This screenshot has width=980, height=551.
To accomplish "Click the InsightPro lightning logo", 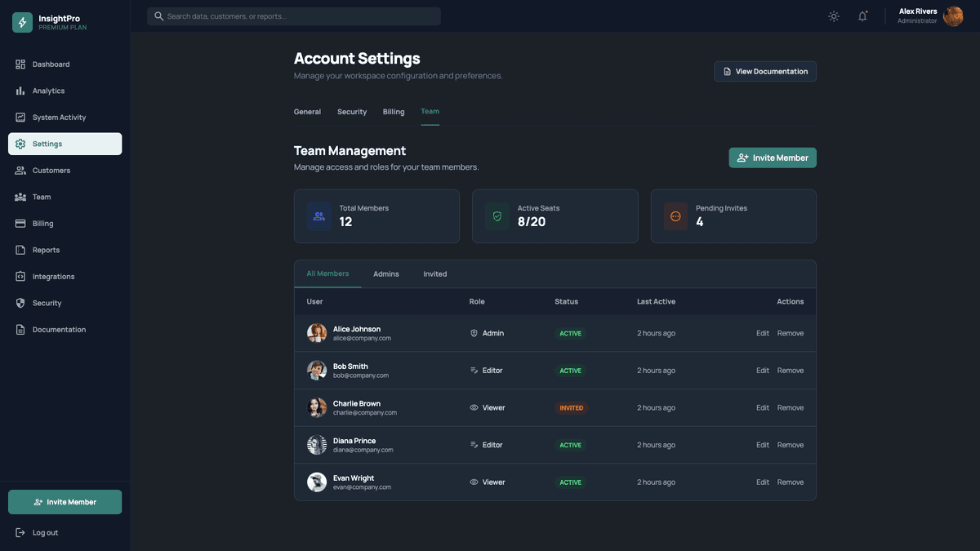I will [x=20, y=21].
